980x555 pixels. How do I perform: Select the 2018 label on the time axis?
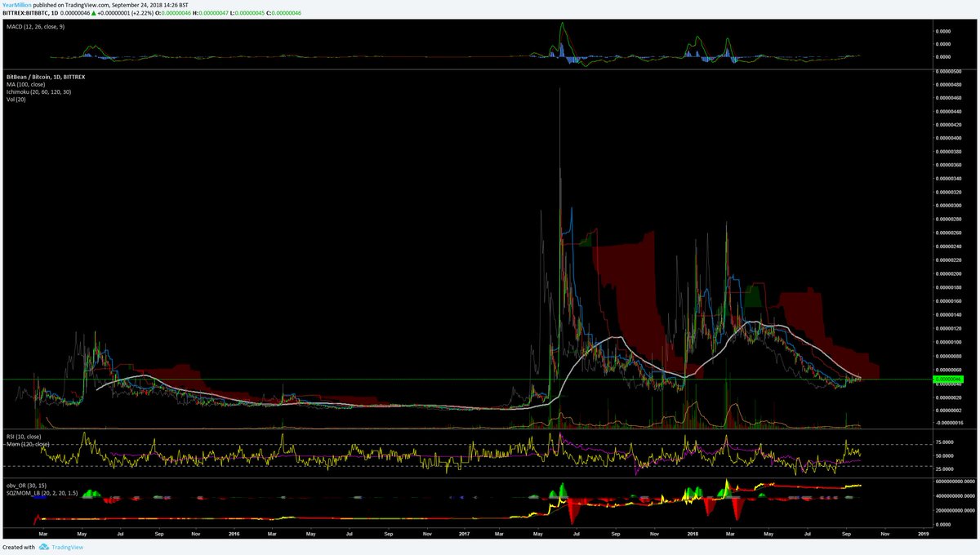coord(694,533)
